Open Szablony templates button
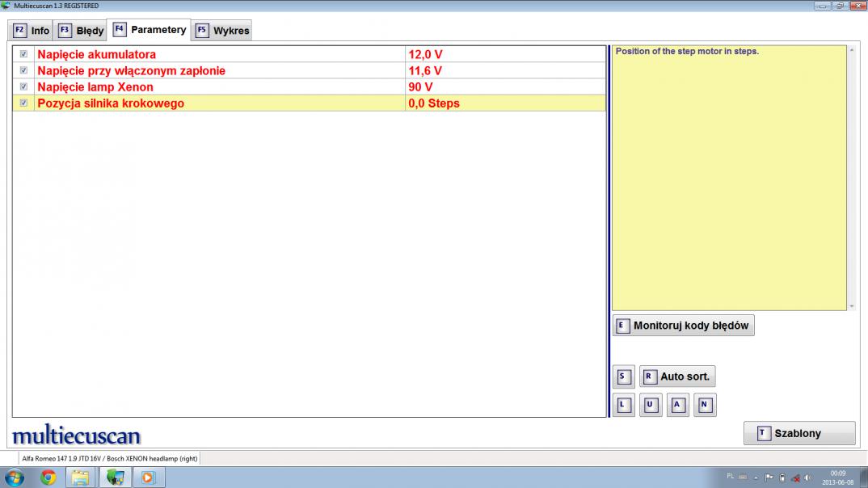Screen dimensions: 868x488 click(799, 433)
